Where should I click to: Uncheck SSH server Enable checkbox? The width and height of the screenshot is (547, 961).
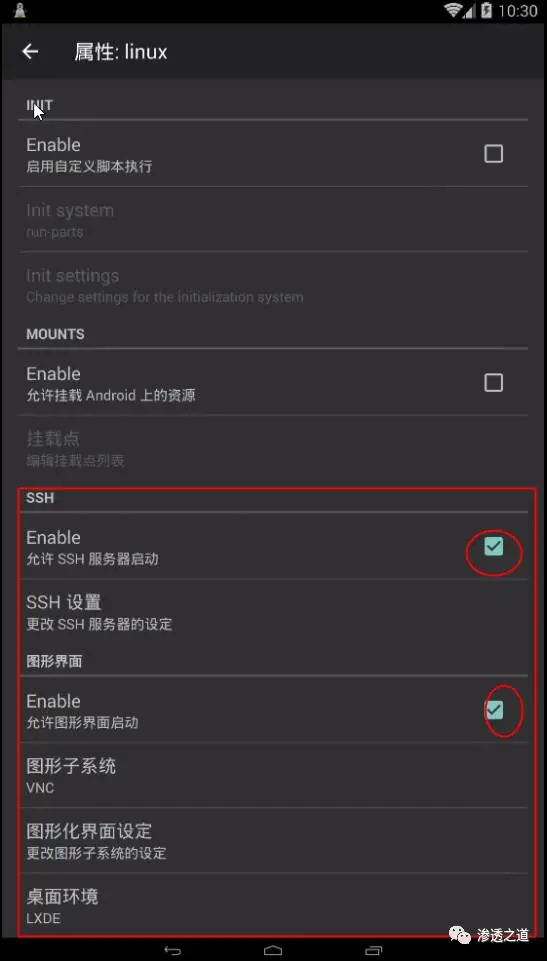494,547
